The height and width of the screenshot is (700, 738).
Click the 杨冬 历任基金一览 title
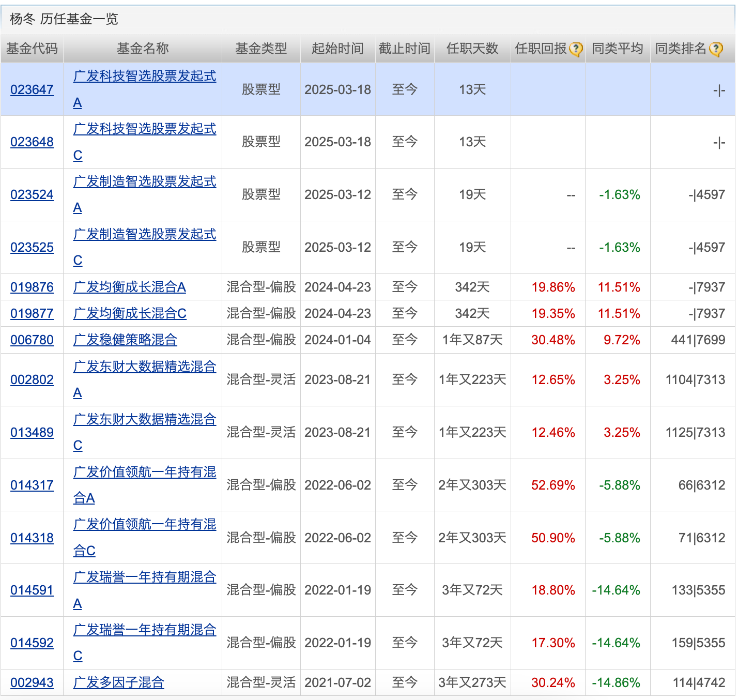64,19
